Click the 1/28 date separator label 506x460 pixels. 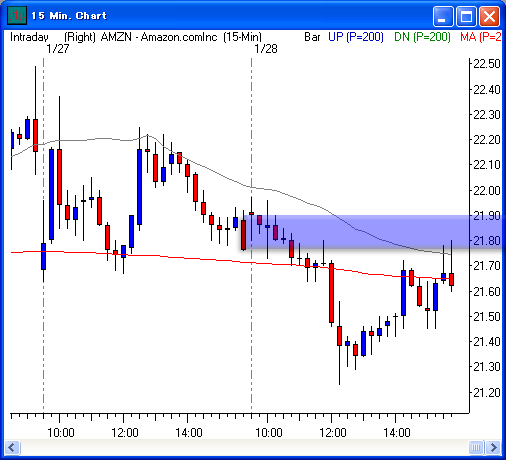click(266, 49)
